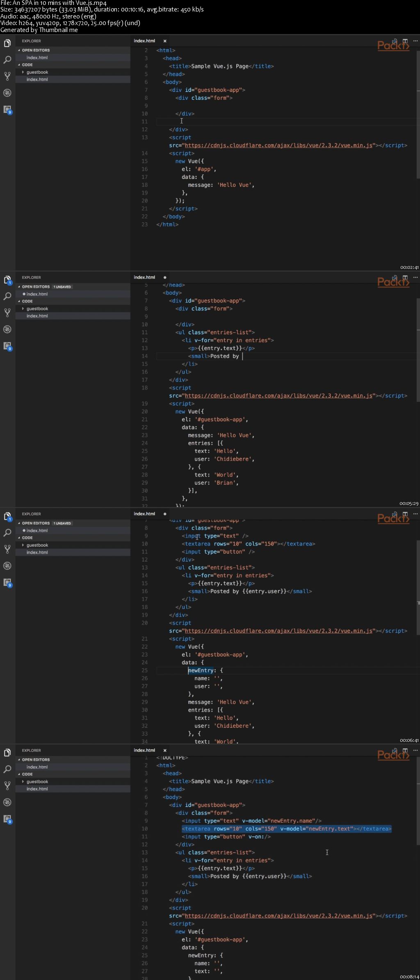Click selected newEntry word in the 00:06:41 frame
This screenshot has height=980, width=420.
(x=201, y=670)
